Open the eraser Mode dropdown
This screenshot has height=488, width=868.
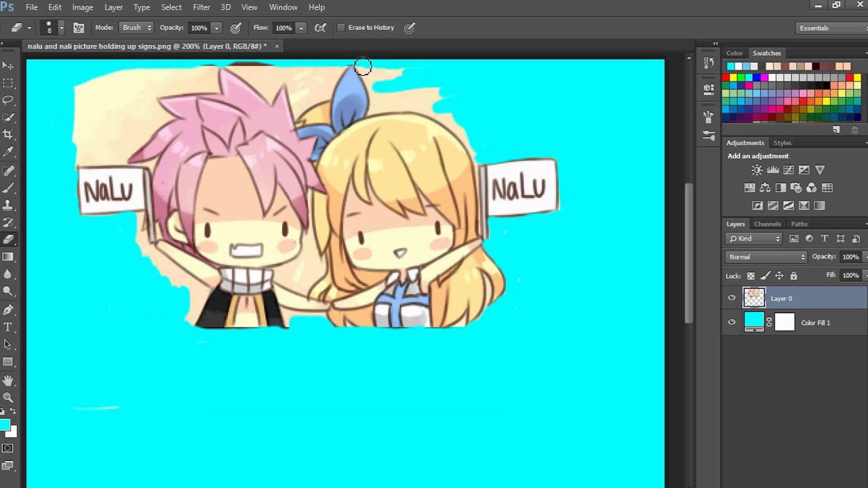(136, 28)
